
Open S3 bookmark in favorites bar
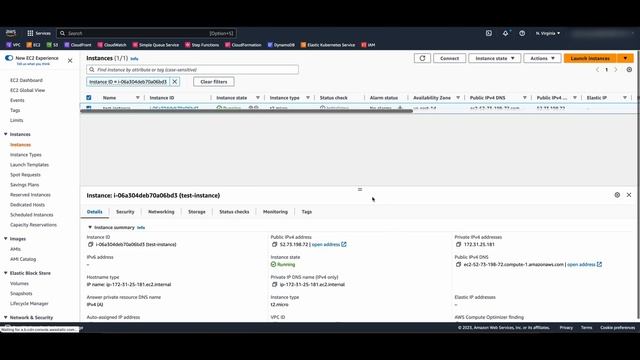tap(52, 45)
